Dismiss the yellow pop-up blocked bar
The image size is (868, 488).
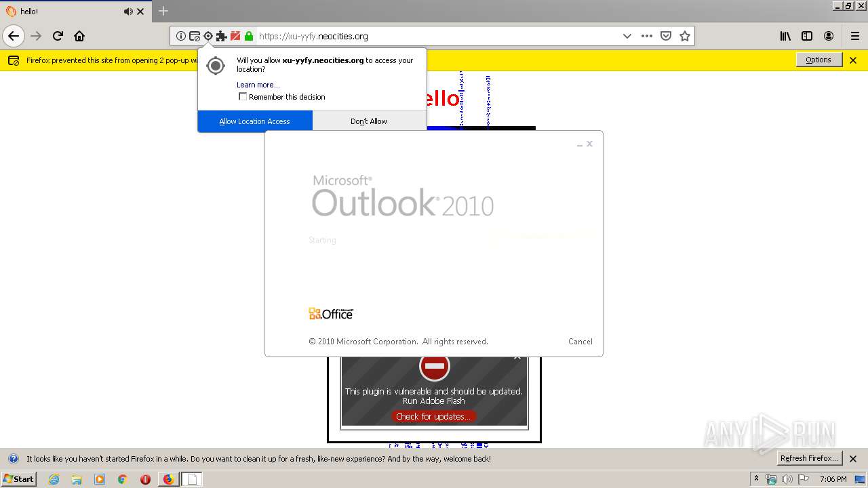point(853,60)
